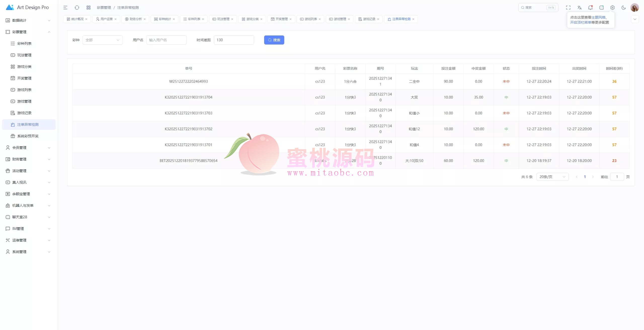This screenshot has width=644, height=330.
Task: Open the language translation icon
Action: [579, 8]
